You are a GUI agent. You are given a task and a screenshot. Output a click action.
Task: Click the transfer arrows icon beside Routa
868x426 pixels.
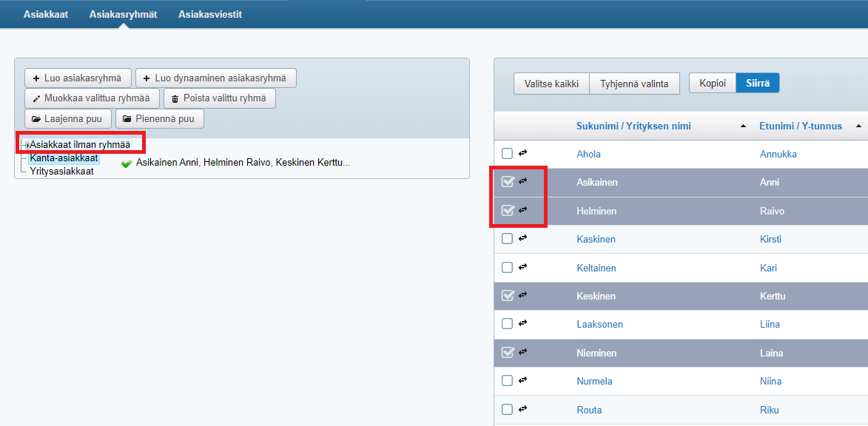522,409
